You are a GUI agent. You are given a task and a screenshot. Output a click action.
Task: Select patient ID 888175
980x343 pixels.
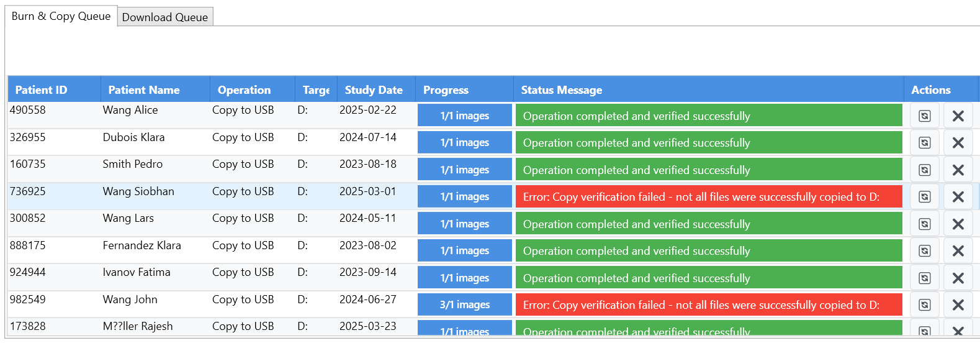coord(28,245)
